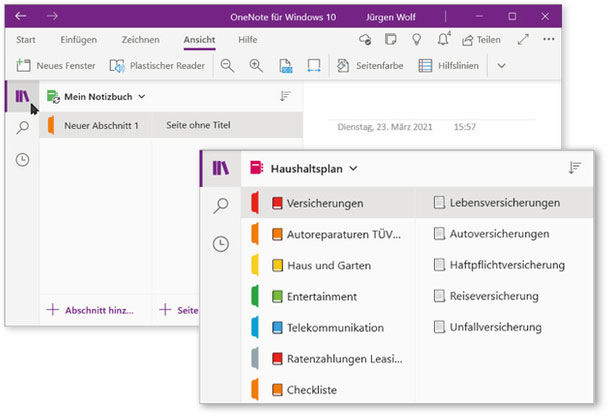Open the Entertainment section

click(x=328, y=296)
